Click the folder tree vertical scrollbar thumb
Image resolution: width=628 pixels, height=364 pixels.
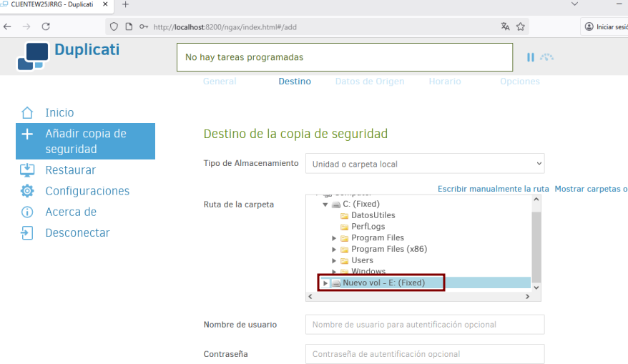(x=536, y=247)
